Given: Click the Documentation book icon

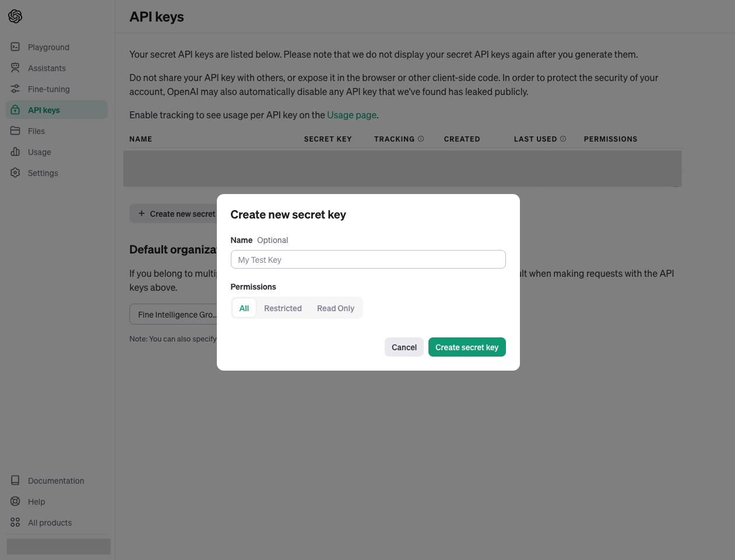Looking at the screenshot, I should [x=15, y=481].
